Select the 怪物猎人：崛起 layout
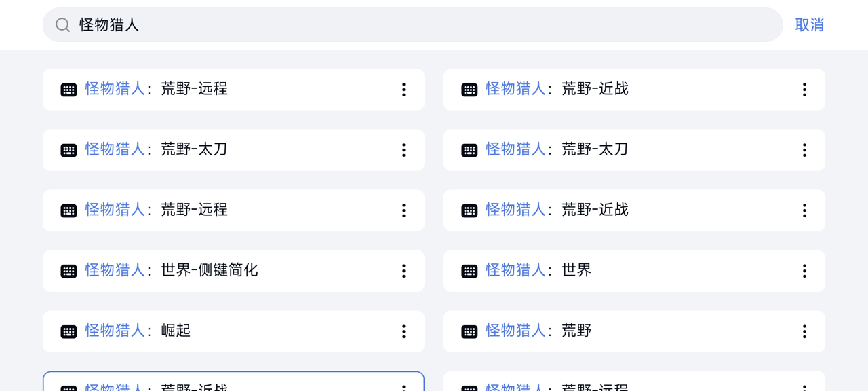Viewport: 868px width, 391px height. [233, 331]
